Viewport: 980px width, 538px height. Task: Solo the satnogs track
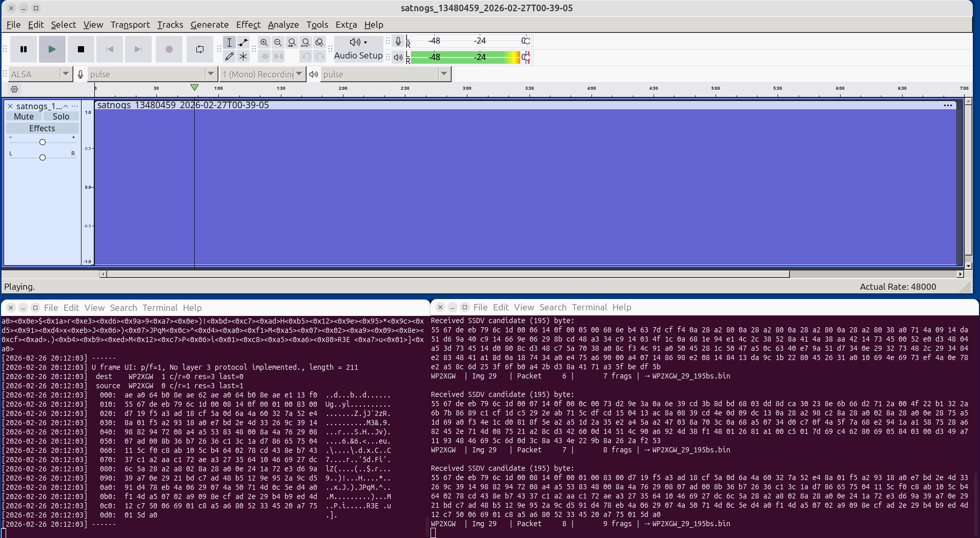(x=60, y=116)
